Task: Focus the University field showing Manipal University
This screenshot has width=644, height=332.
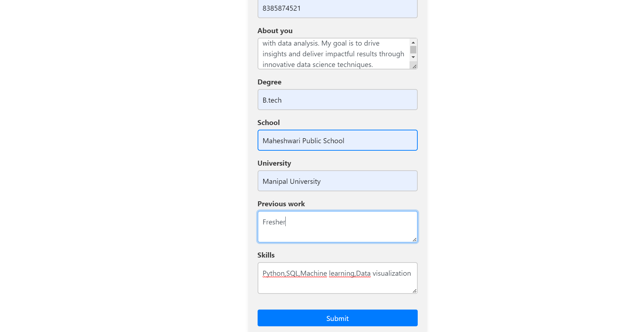Action: click(x=337, y=181)
